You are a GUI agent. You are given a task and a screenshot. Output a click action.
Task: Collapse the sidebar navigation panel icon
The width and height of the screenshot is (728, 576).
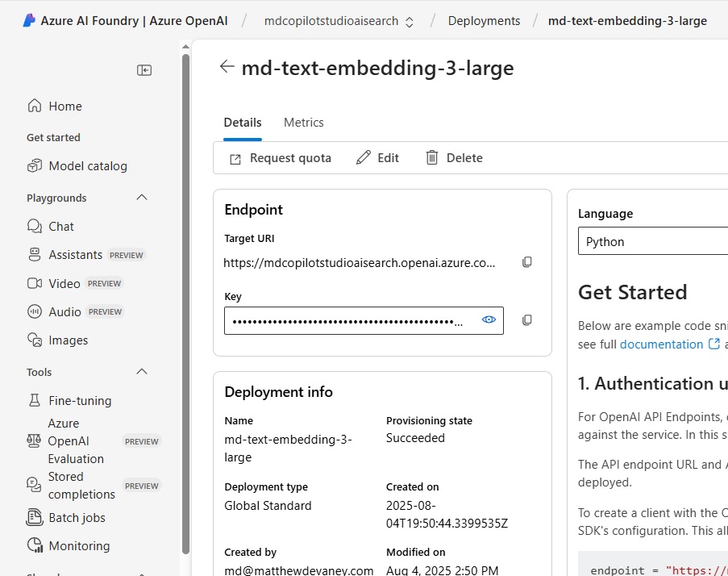pyautogui.click(x=144, y=70)
